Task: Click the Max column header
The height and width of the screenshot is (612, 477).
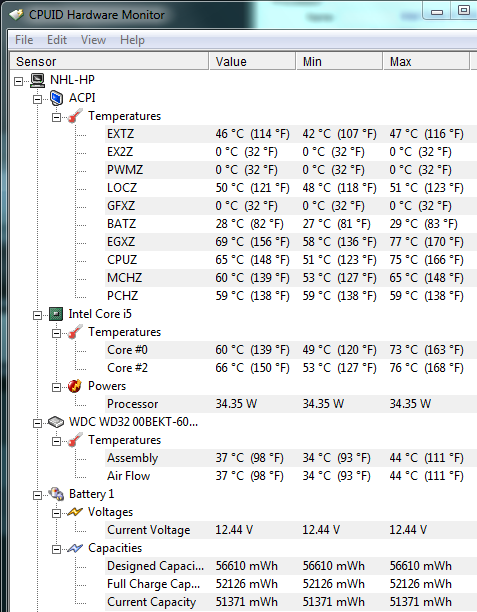Action: 426,61
